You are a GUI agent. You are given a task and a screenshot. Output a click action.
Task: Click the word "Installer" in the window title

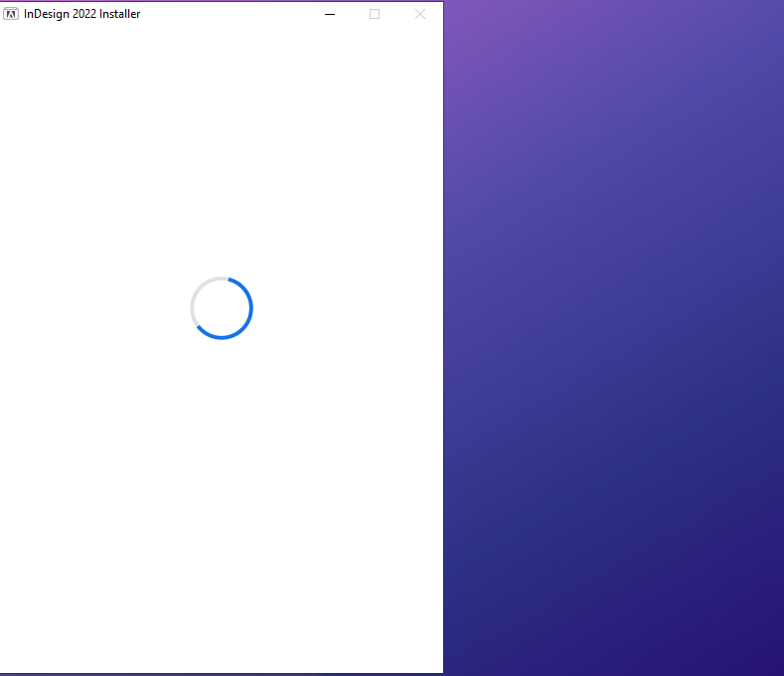point(119,14)
